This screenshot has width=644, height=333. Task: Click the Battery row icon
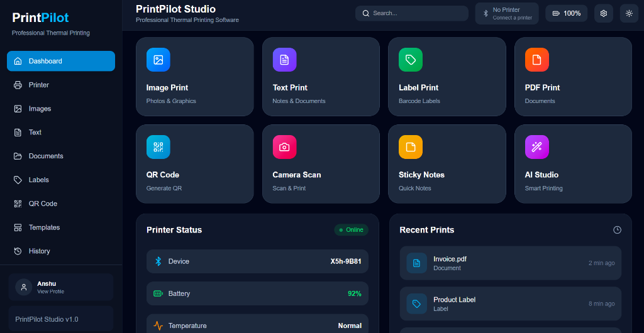[158, 293]
